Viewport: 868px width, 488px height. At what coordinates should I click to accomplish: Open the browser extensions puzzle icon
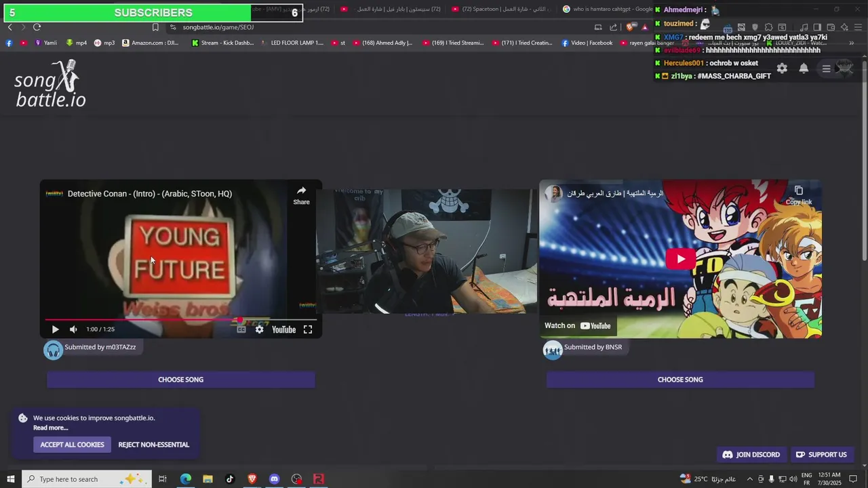(x=768, y=27)
